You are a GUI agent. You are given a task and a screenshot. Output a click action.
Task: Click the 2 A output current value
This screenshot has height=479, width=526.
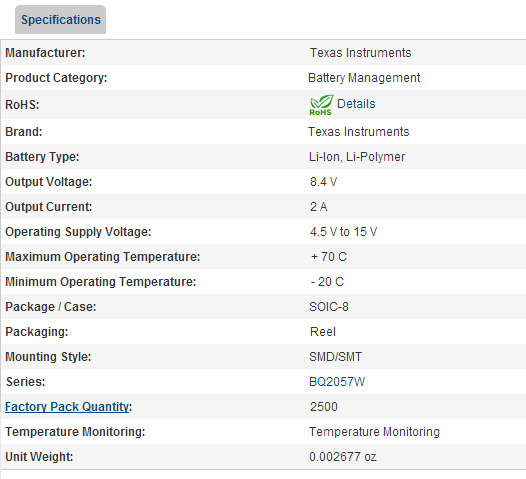pyautogui.click(x=318, y=207)
